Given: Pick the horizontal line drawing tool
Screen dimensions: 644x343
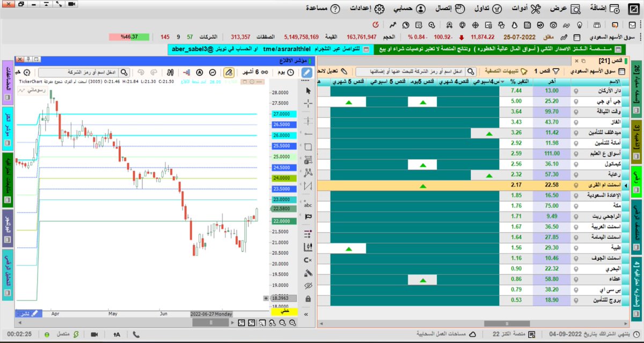Looking at the screenshot, I should 308,133.
